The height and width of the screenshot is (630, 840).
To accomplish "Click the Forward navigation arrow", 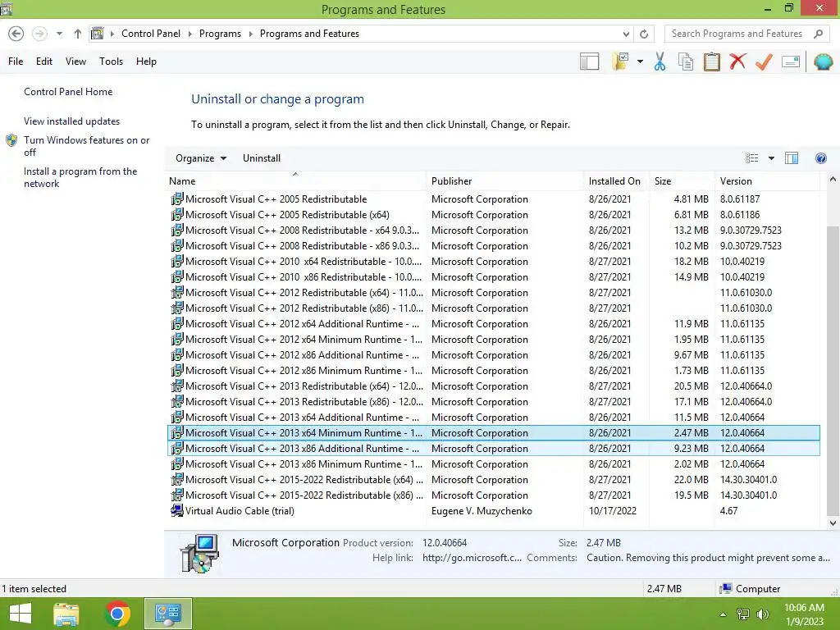I will [39, 34].
